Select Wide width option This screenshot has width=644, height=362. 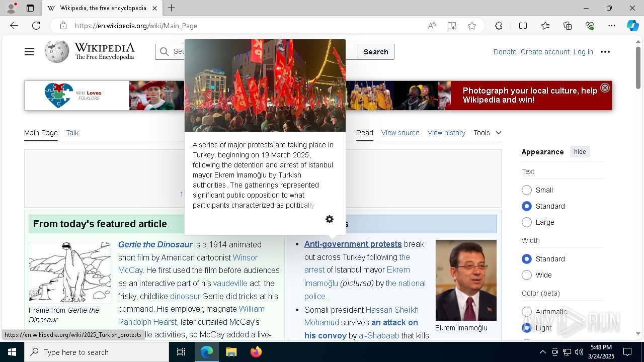click(527, 275)
